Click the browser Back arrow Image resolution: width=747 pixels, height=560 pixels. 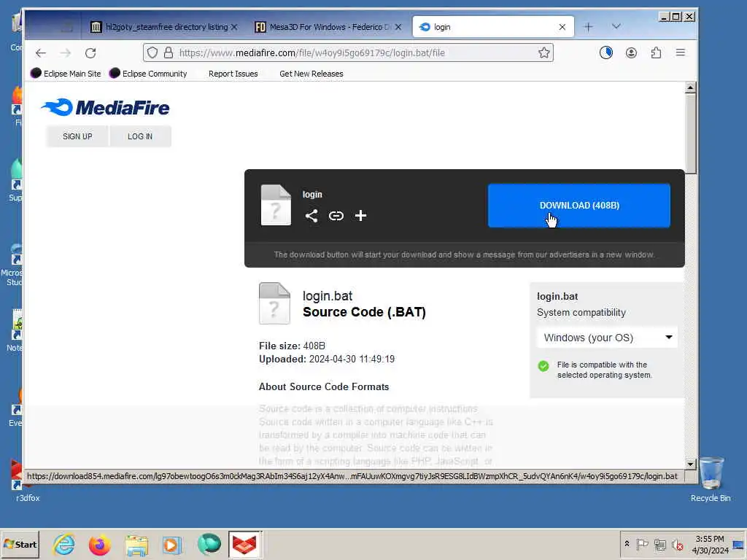click(x=41, y=52)
